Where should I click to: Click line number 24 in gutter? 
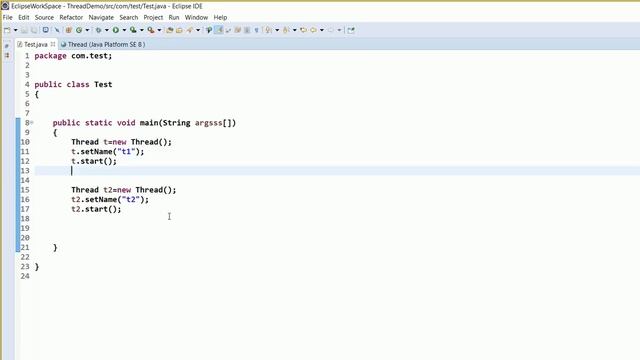coord(25,276)
